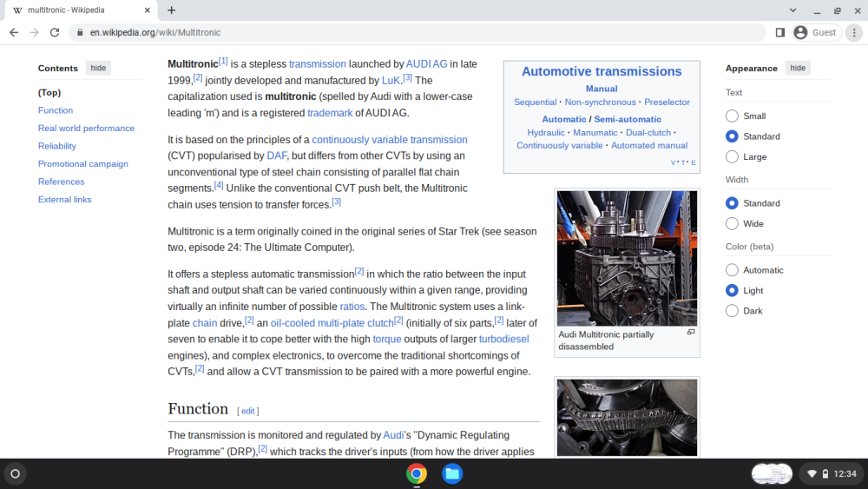Go to Promotional campaign section
Viewport: 868px width, 489px height.
[83, 164]
